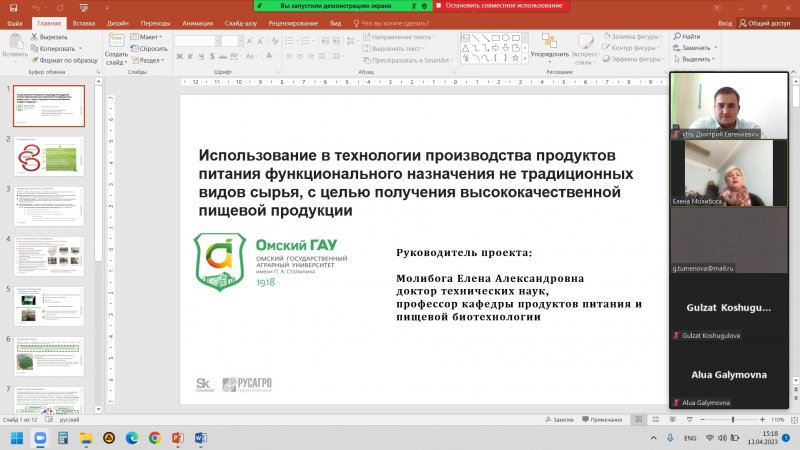Open Zoom app in Windows taskbar

(x=40, y=438)
